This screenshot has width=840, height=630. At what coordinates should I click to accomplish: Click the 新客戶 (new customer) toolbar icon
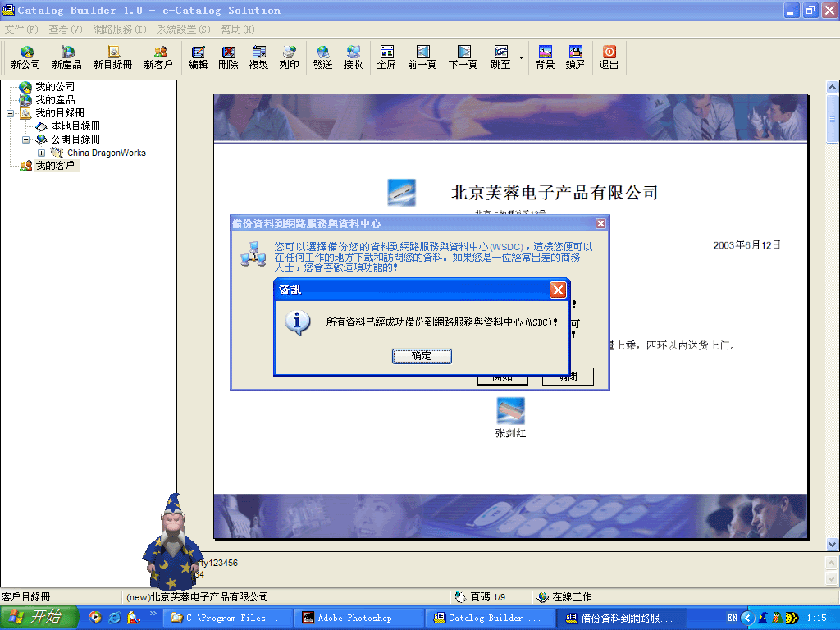point(158,57)
